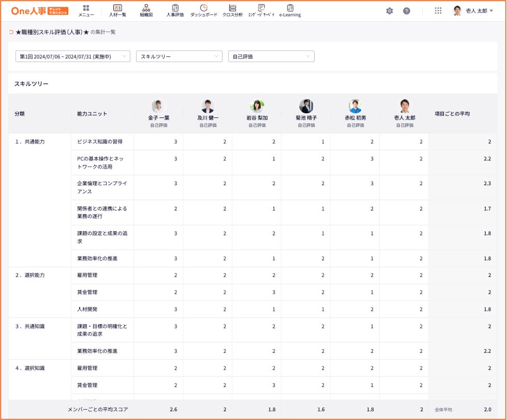Click the name 金子 一葉
507x420 pixels.
click(158, 118)
